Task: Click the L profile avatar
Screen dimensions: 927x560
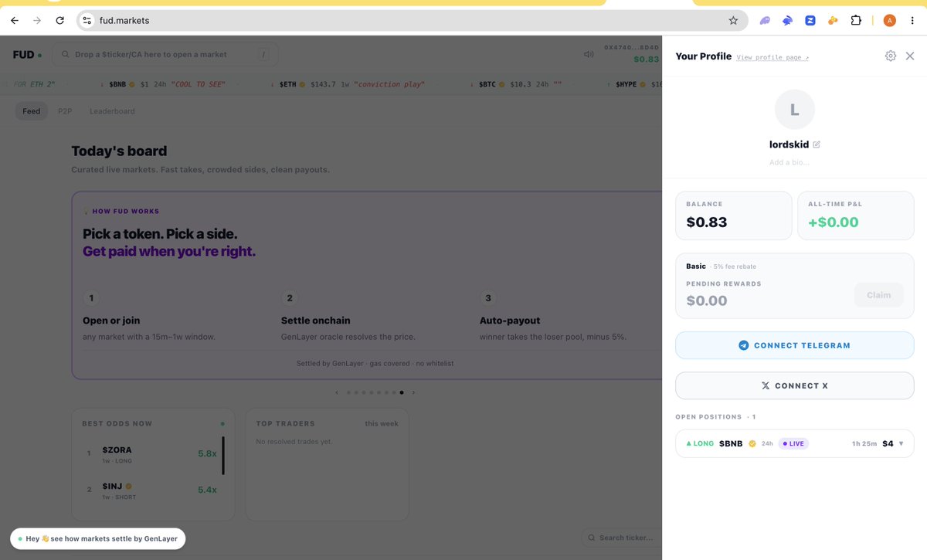Action: pyautogui.click(x=794, y=110)
